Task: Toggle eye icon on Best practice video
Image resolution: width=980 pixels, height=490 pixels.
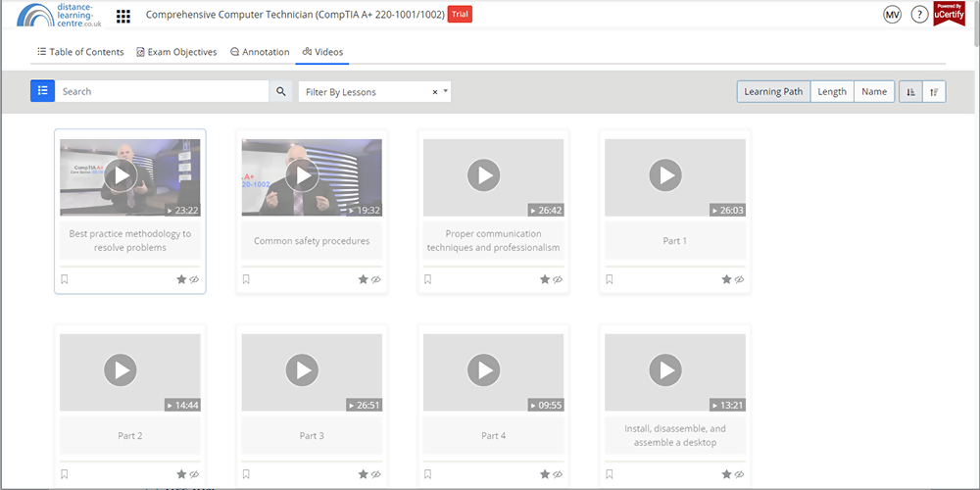Action: click(194, 279)
